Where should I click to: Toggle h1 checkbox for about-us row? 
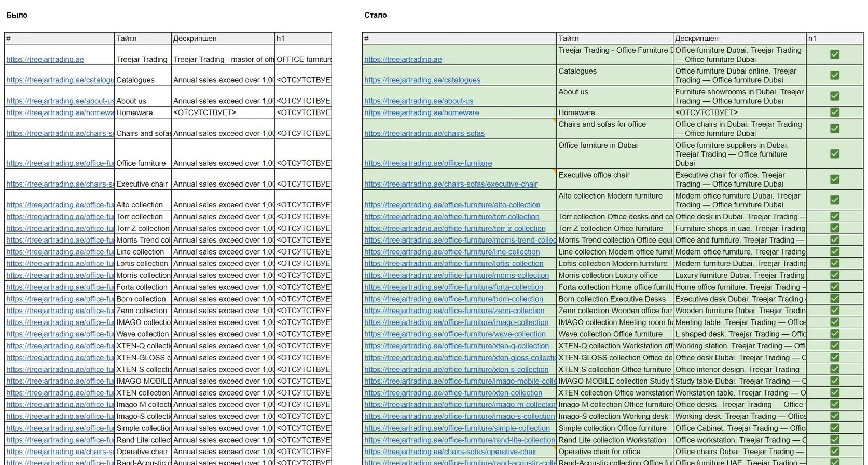(834, 96)
